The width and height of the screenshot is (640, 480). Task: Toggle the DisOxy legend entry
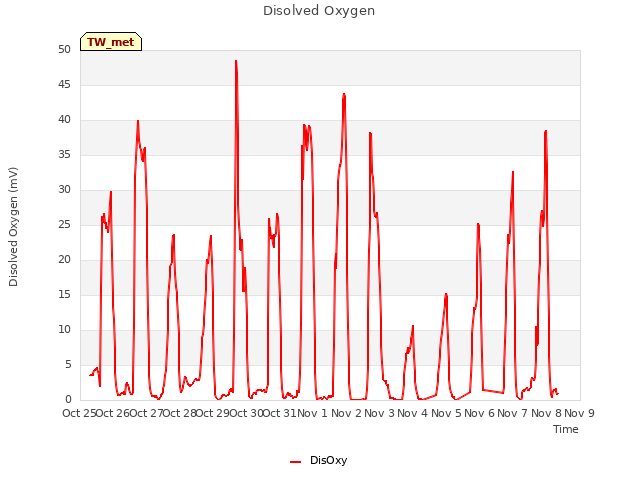(318, 460)
